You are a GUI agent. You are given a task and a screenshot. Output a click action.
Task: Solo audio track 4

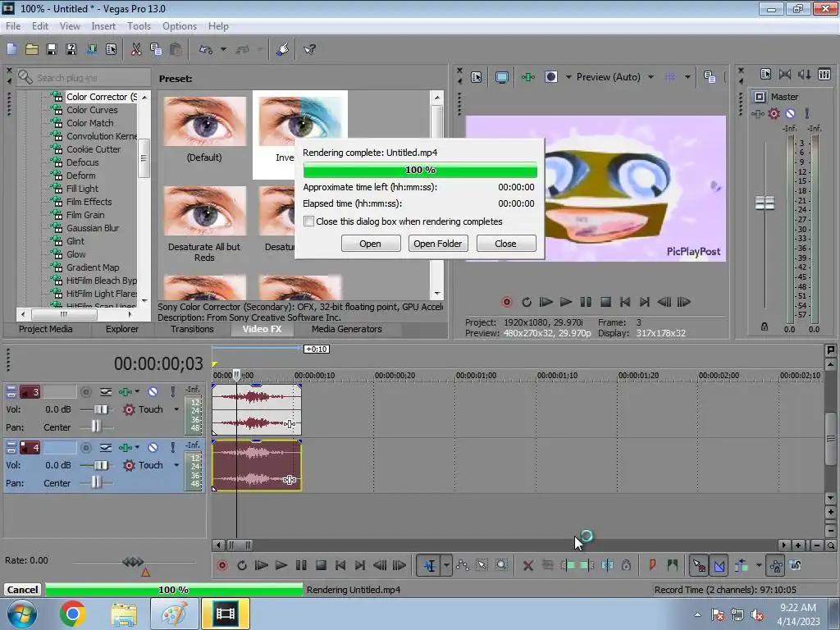pos(172,447)
